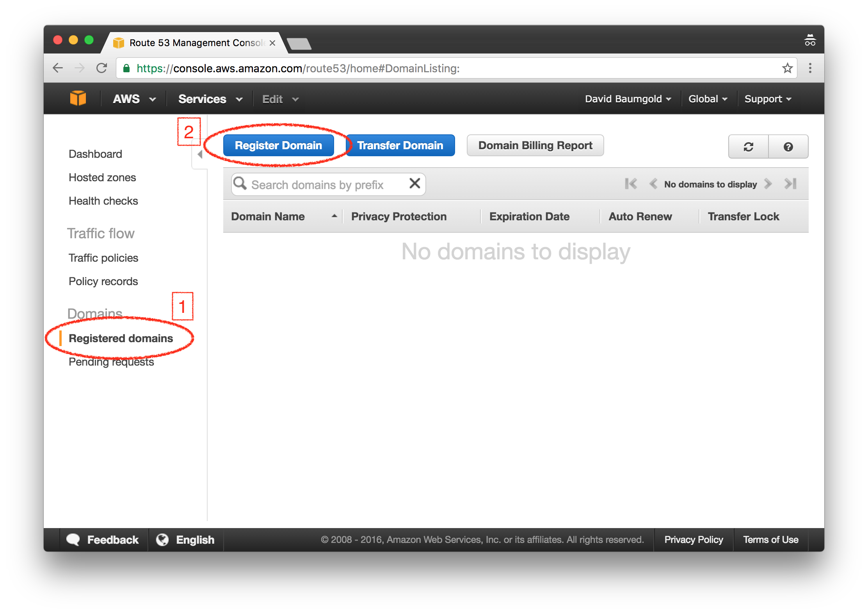The width and height of the screenshot is (868, 614).
Task: Open the help question mark icon
Action: click(x=788, y=147)
